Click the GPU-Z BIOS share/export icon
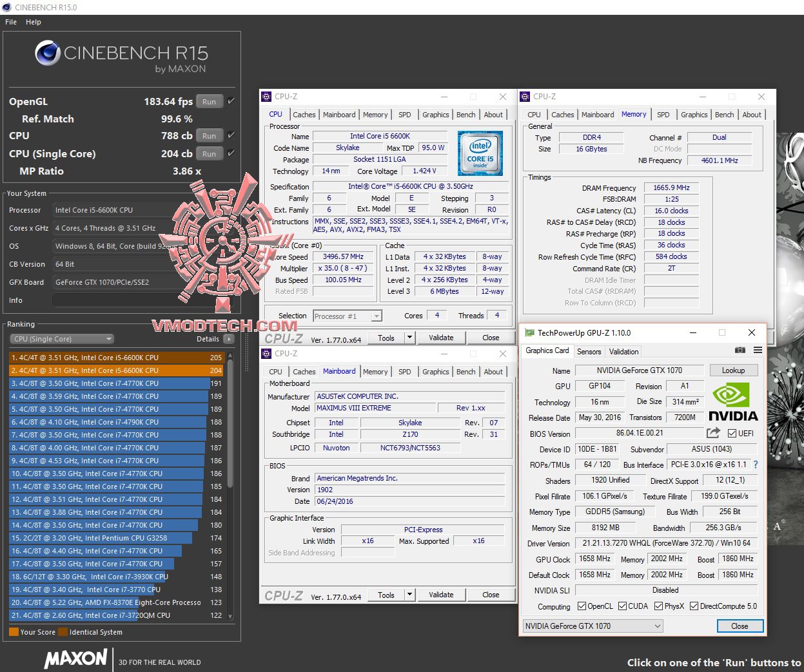The image size is (804, 672). click(x=713, y=433)
